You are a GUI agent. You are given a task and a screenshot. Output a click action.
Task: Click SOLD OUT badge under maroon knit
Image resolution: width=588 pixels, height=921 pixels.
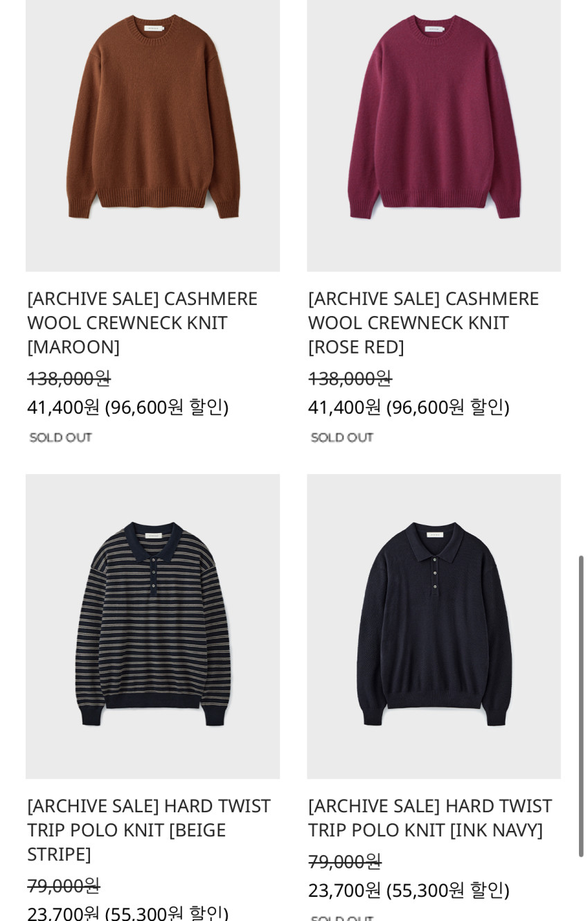pyautogui.click(x=61, y=437)
